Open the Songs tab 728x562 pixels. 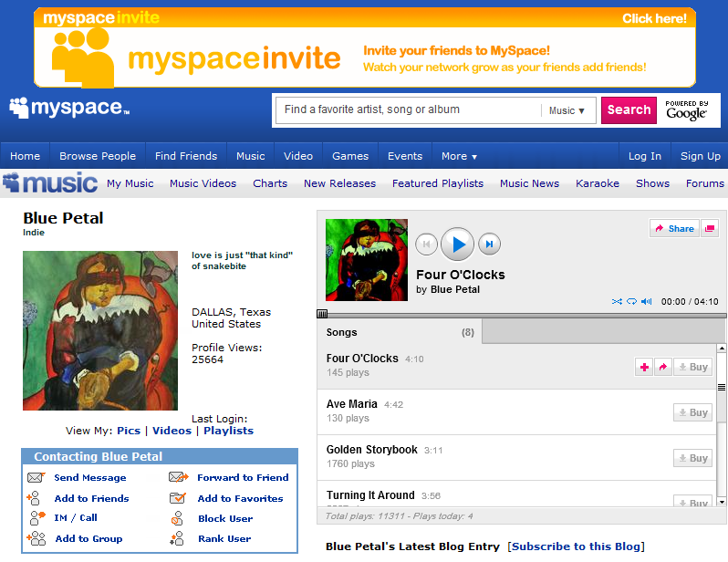coord(400,332)
